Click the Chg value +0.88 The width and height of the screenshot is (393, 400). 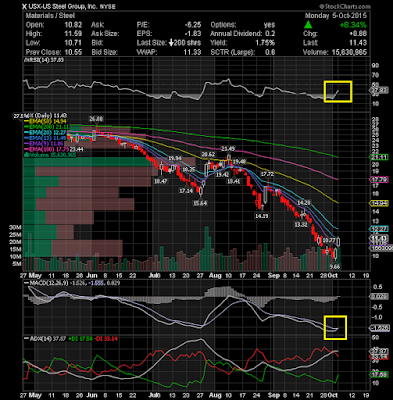pyautogui.click(x=358, y=34)
